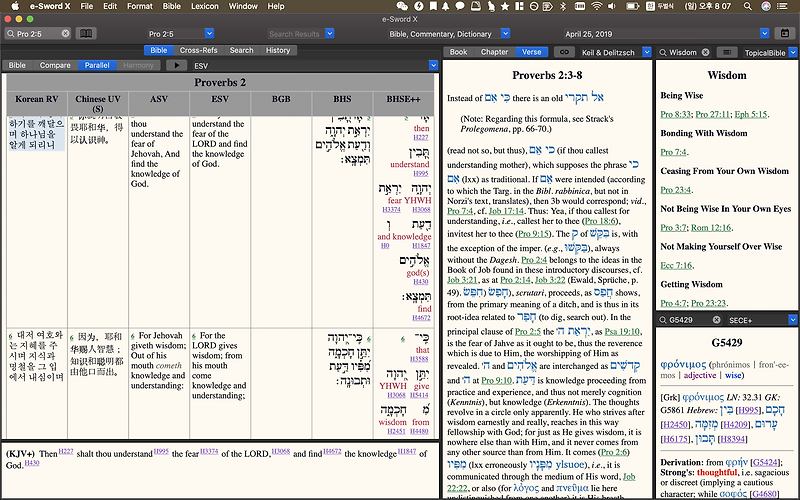Open the Lexicon menu
This screenshot has height=500, width=800.
(x=205, y=6)
